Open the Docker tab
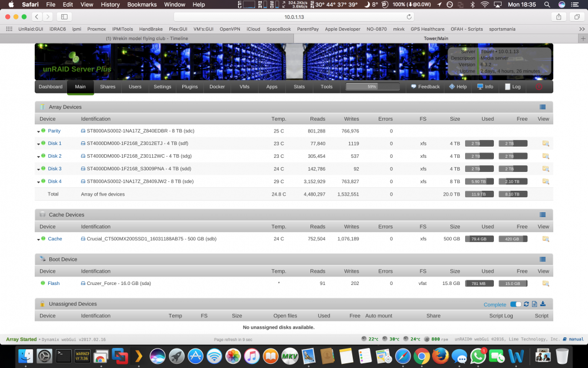Screen dimensions: 588x368 [x=217, y=87]
